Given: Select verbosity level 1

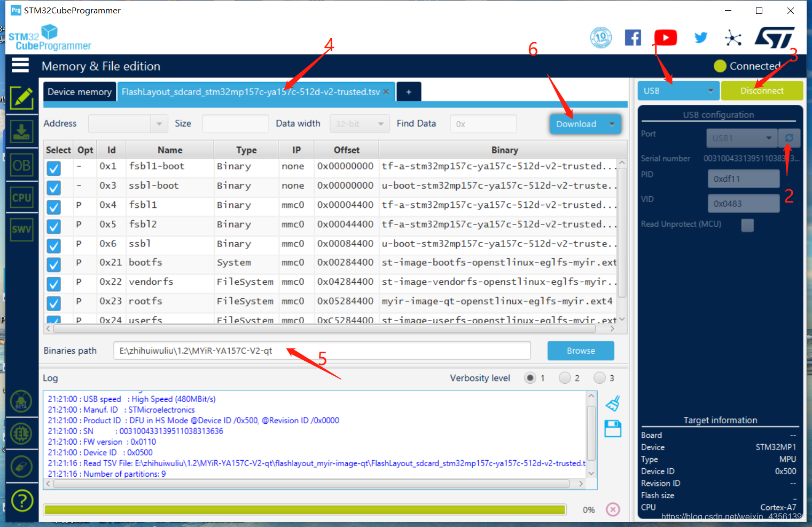Looking at the screenshot, I should [x=530, y=378].
